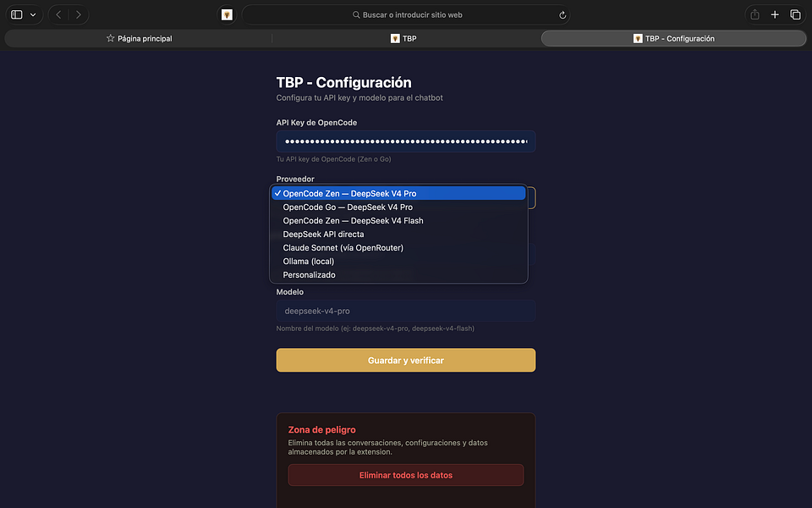
Task: Reload the page with the refresh icon
Action: (x=562, y=15)
